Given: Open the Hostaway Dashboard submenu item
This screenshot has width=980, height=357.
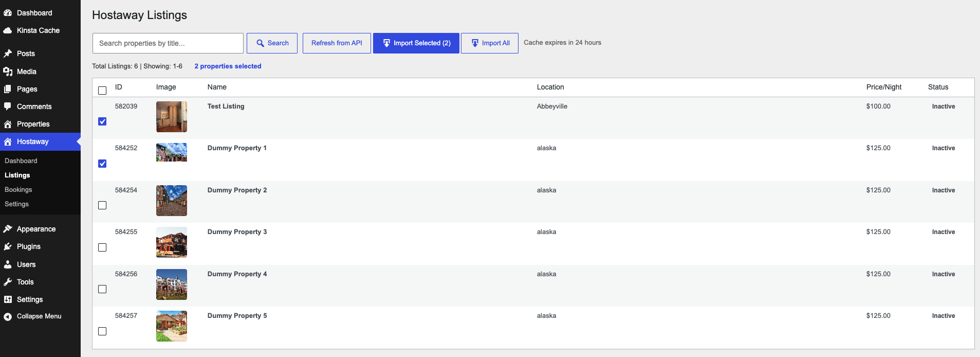Looking at the screenshot, I should 21,161.
